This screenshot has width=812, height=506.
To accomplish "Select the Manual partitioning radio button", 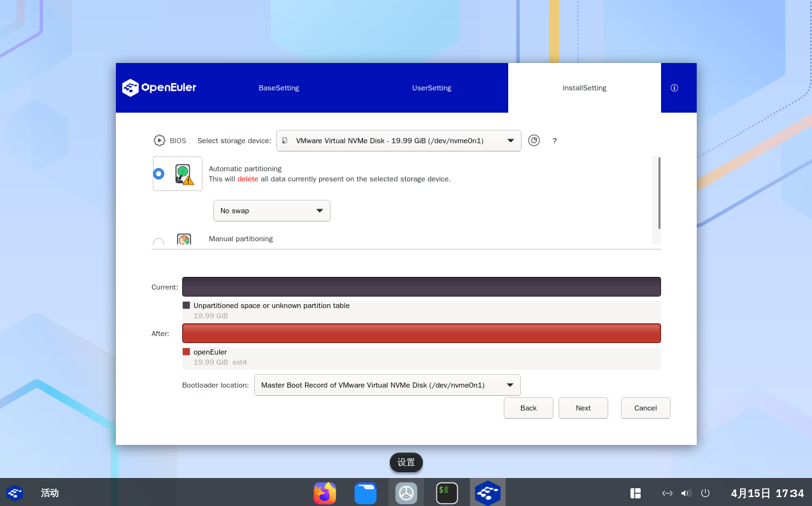I will (x=159, y=242).
